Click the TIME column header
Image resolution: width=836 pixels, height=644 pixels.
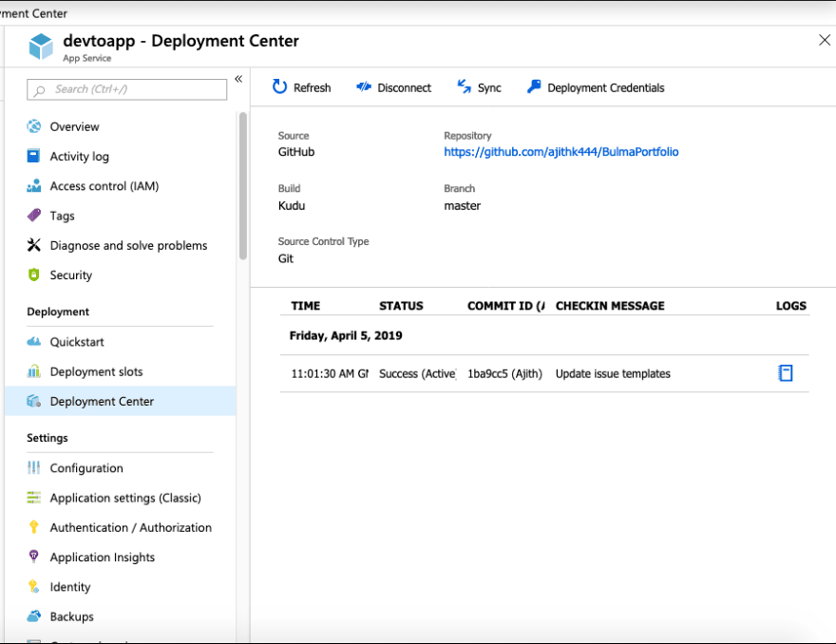pos(306,306)
